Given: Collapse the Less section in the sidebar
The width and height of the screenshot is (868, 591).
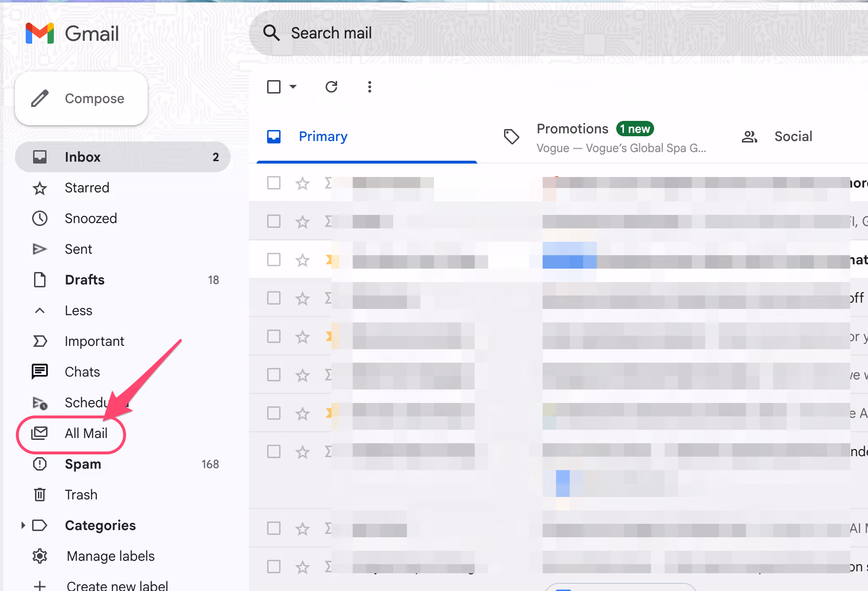Looking at the screenshot, I should point(40,310).
